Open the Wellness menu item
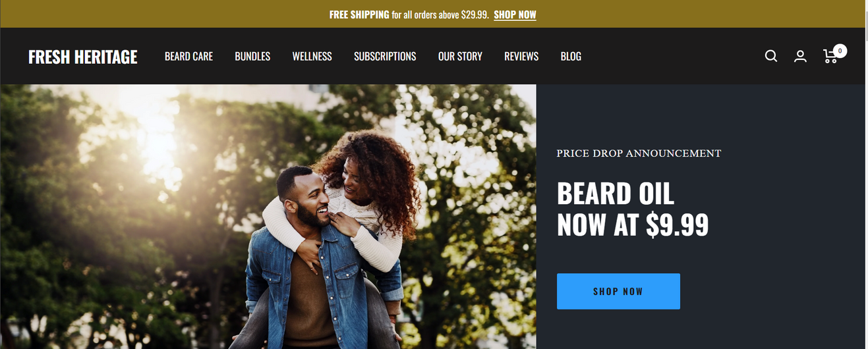 [x=312, y=57]
